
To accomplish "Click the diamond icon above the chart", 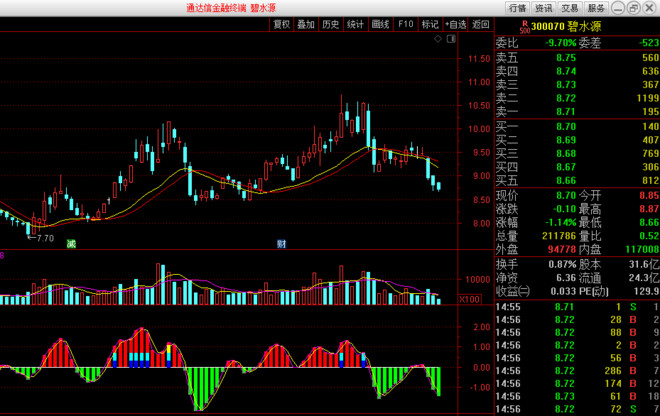I will click(438, 39).
